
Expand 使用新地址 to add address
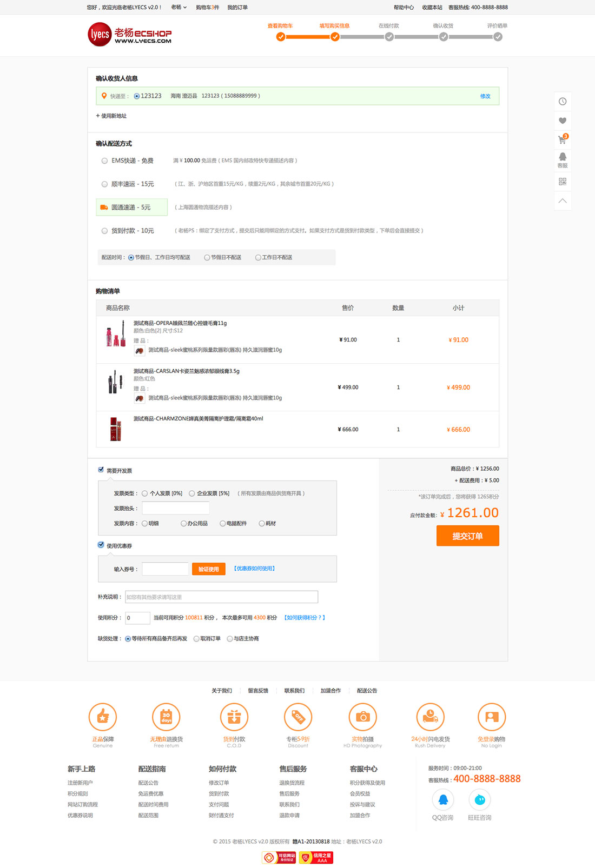point(111,116)
